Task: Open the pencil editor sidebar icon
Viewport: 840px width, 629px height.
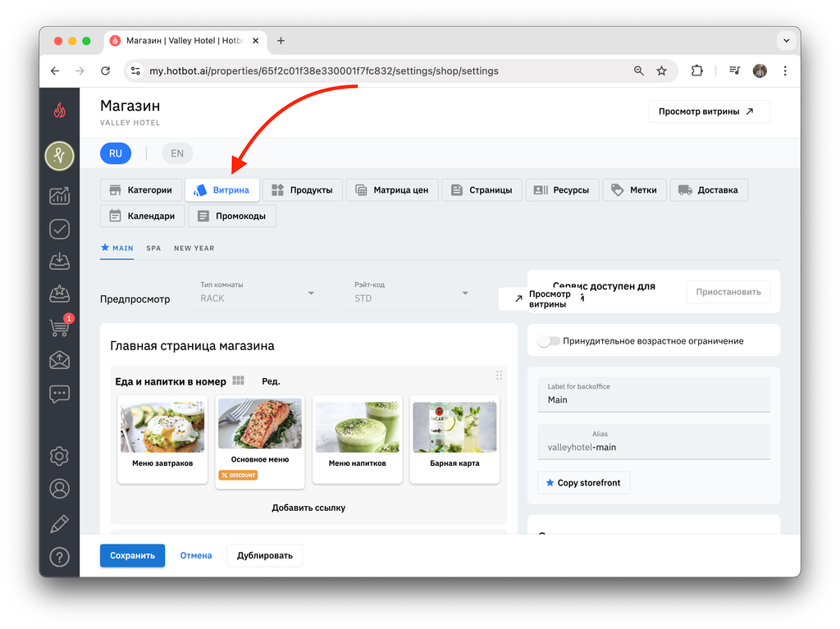Action: 59,523
